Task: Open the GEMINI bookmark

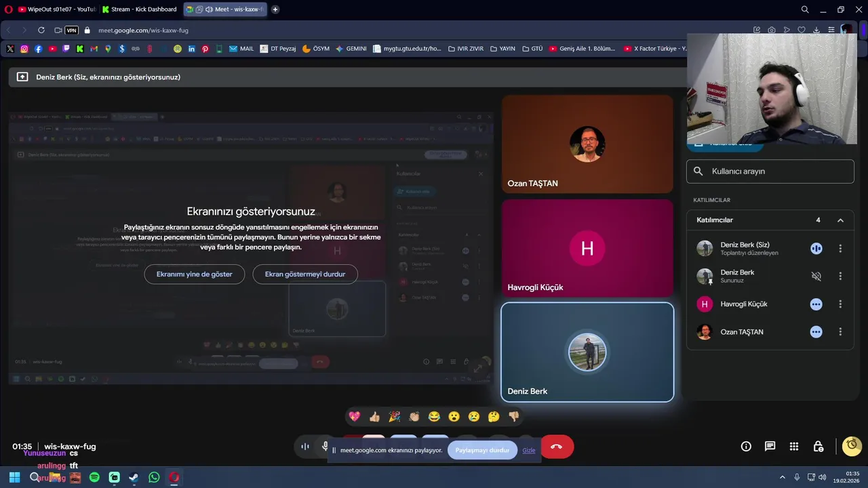Action: tap(351, 49)
